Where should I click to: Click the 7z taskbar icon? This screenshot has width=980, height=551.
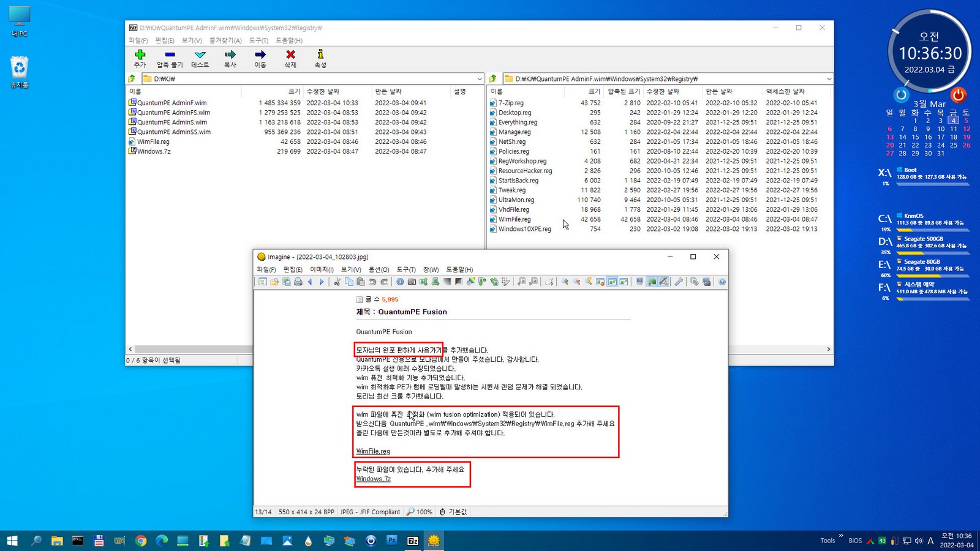coord(413,541)
